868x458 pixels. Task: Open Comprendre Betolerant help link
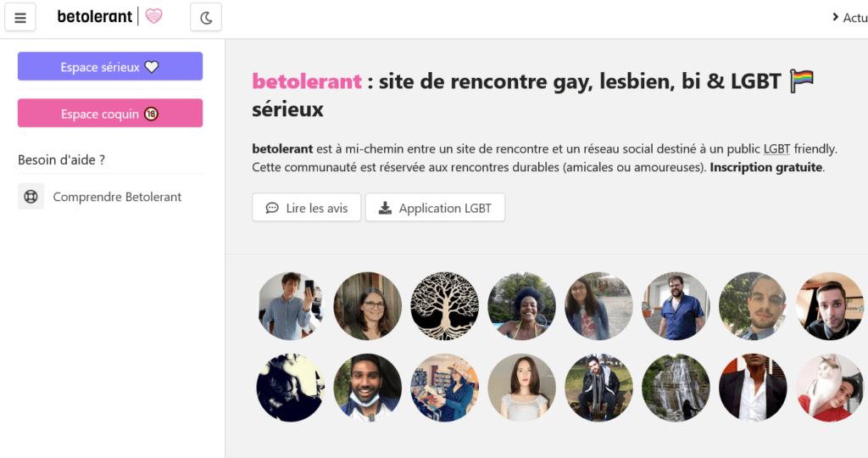coord(117,197)
